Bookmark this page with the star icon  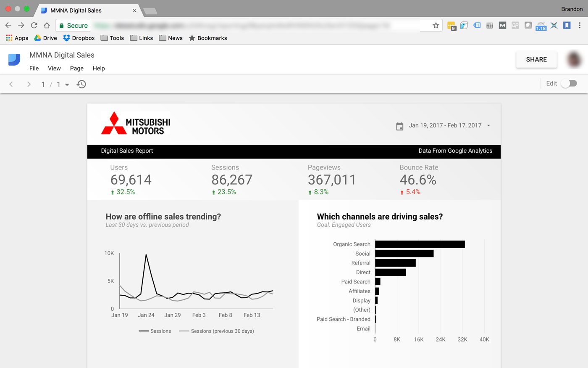[436, 26]
